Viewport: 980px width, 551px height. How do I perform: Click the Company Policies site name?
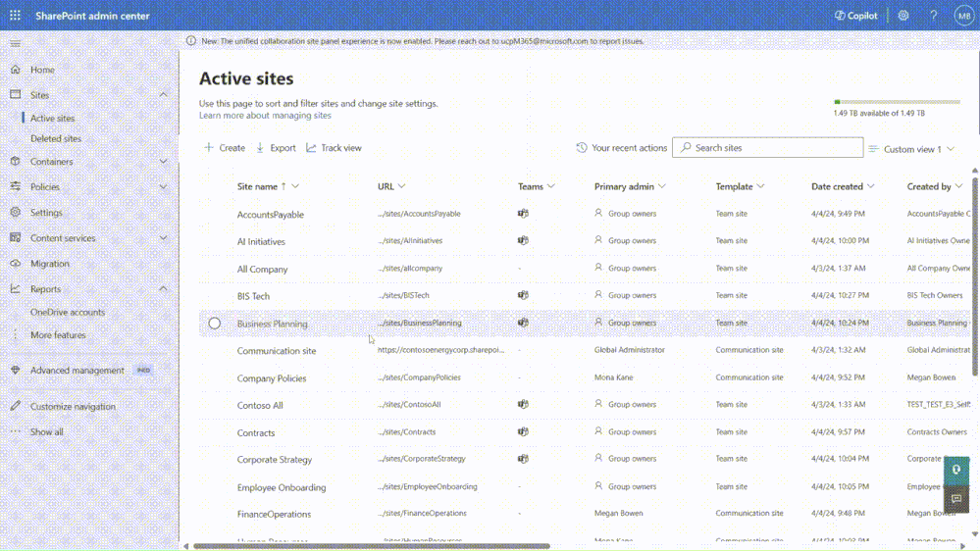pyautogui.click(x=272, y=377)
